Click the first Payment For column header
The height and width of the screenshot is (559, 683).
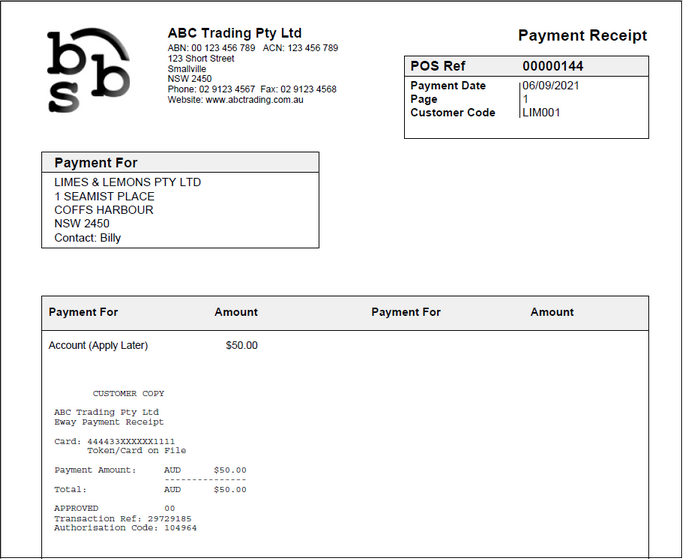(83, 313)
